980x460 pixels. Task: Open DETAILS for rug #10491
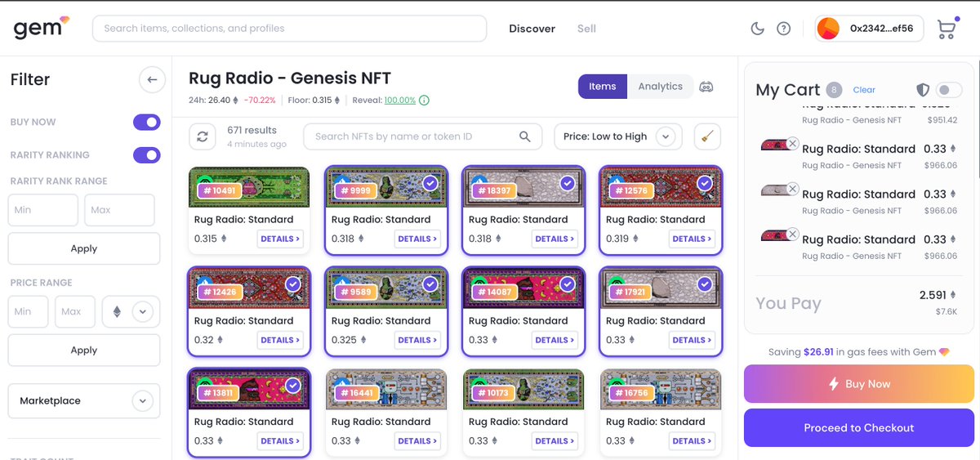[x=280, y=239]
